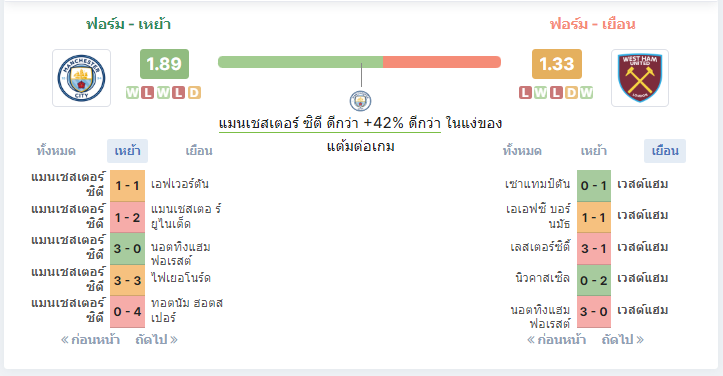The height and width of the screenshot is (376, 723).
Task: Click the 1.89 home rating badge
Action: 164,64
